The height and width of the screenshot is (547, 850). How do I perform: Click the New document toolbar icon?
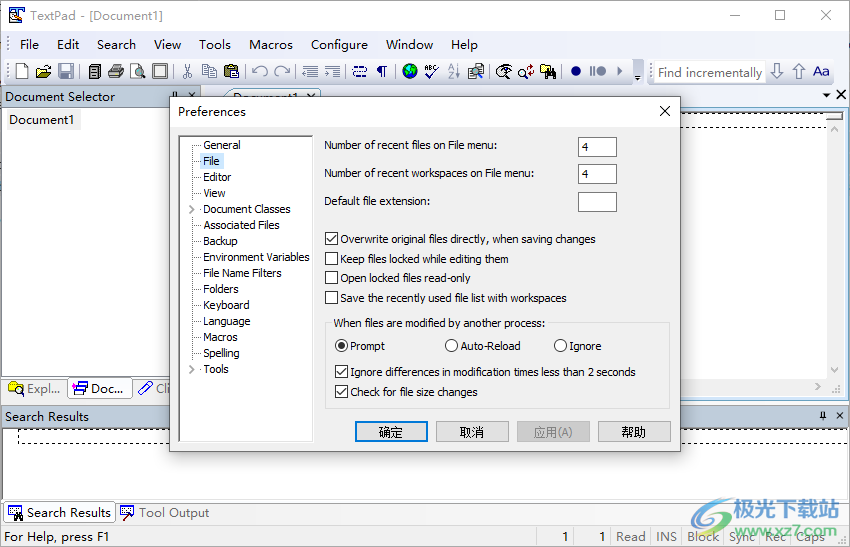[x=22, y=71]
